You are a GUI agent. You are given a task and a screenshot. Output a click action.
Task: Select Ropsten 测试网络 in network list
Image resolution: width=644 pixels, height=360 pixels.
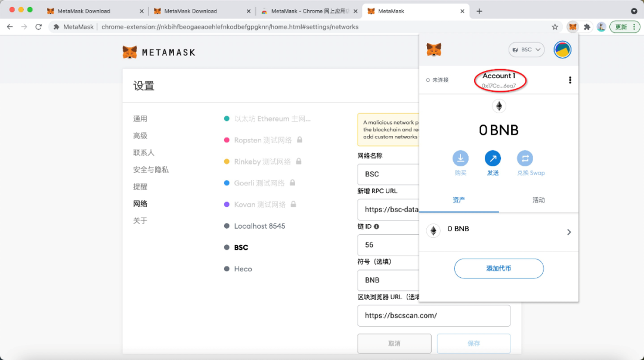[x=263, y=140]
